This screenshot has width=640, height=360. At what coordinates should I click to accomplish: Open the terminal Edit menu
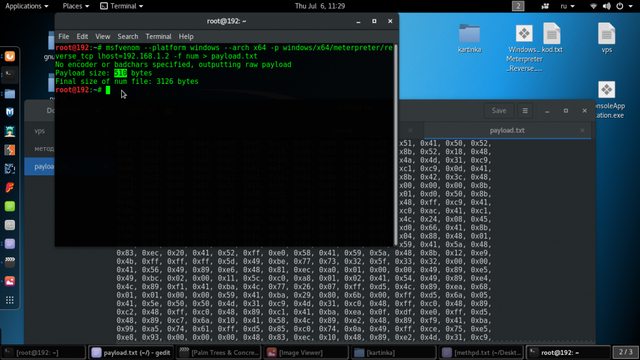82,36
